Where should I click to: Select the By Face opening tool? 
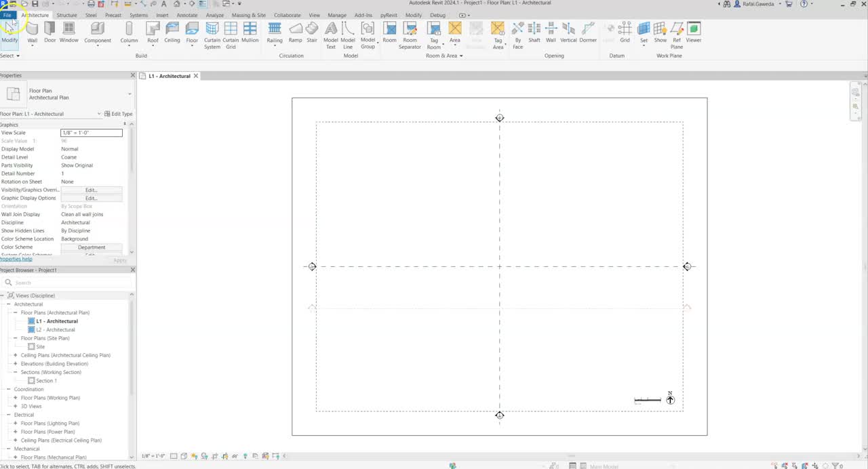coord(518,35)
